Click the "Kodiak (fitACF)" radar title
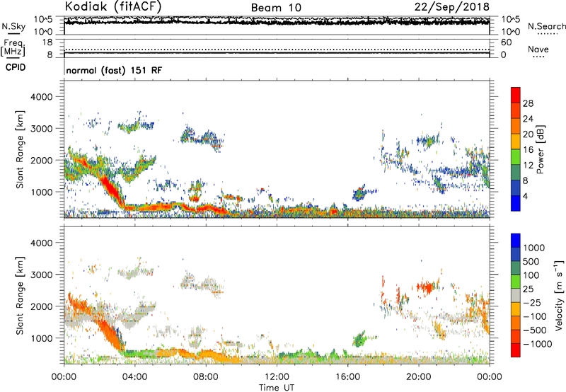This screenshot has width=566, height=392. coord(113,6)
